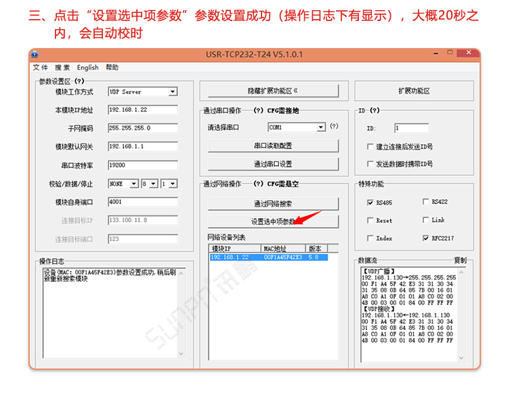508x420 pixels.
Task: Click 串口读取配置 button
Action: point(273,146)
